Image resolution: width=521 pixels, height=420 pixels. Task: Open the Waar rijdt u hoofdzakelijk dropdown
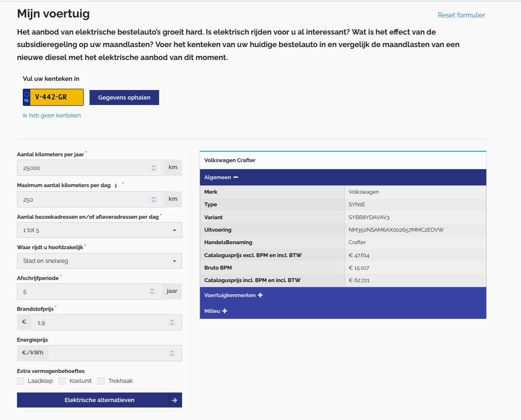point(99,261)
